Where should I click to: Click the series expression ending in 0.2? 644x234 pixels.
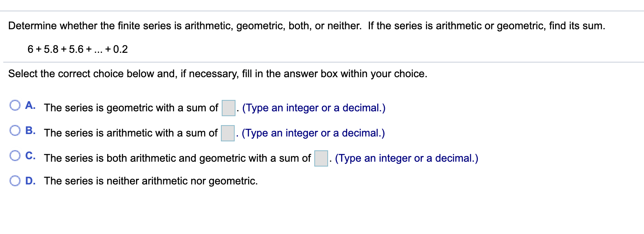tap(78, 50)
